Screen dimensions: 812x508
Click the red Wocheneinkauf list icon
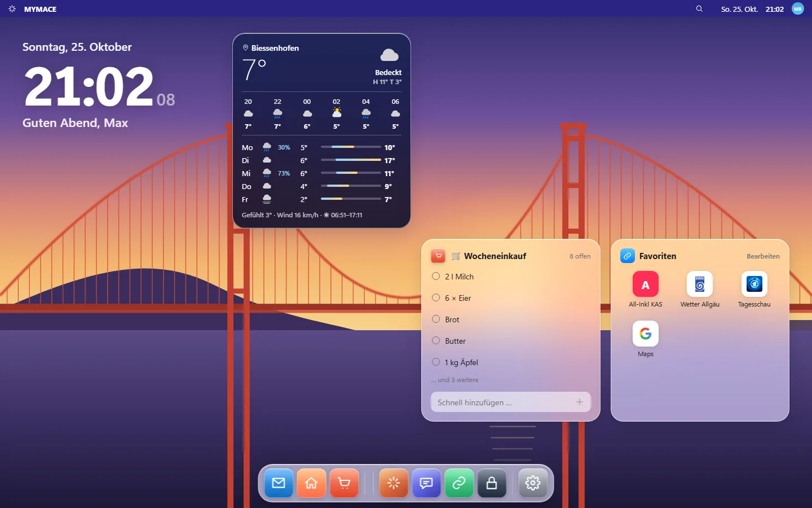click(438, 256)
